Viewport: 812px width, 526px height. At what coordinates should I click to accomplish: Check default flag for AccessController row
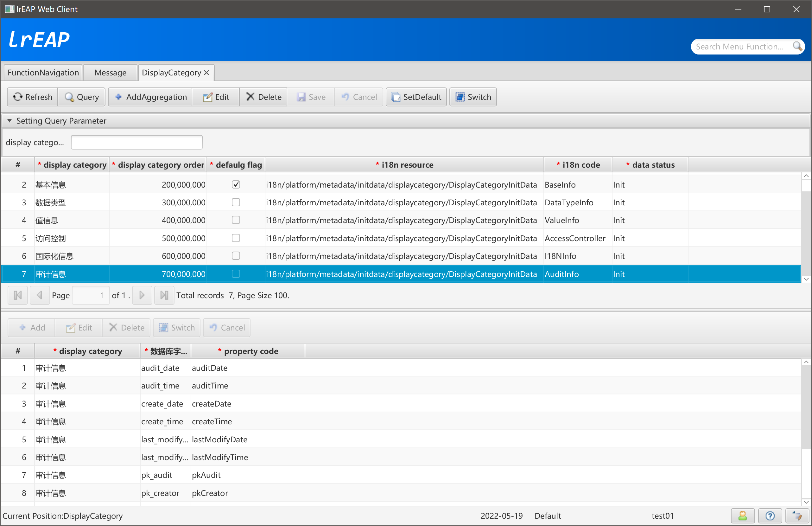tap(236, 238)
